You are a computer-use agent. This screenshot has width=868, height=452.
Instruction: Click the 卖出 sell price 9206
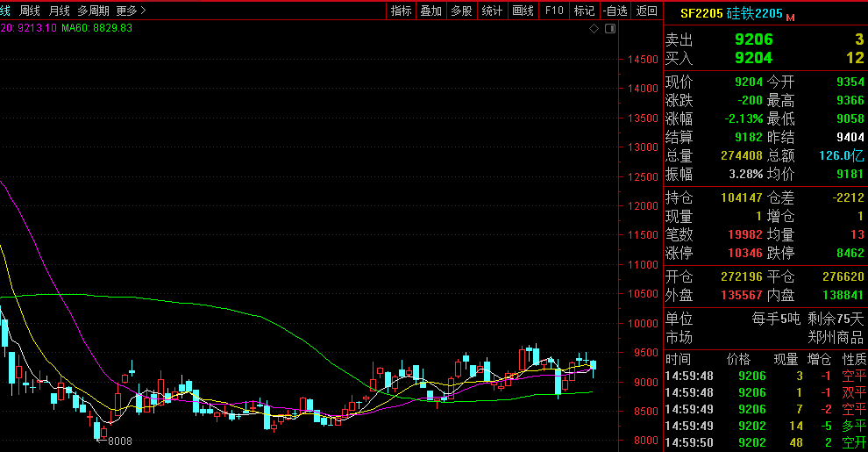(754, 39)
